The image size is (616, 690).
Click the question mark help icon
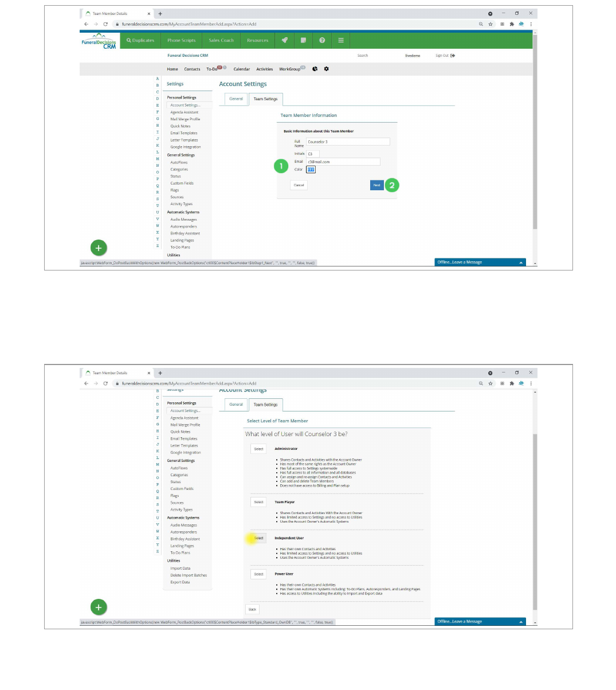point(322,40)
